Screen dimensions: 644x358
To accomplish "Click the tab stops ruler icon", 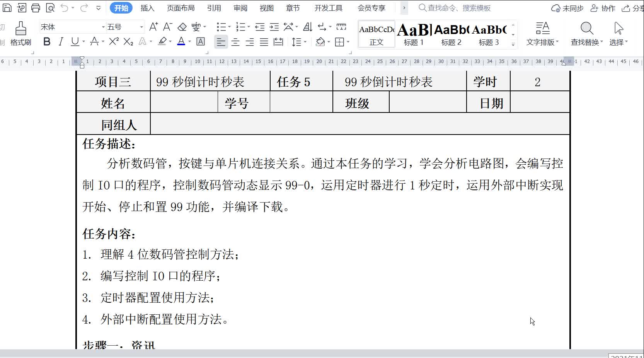I will 341,27.
